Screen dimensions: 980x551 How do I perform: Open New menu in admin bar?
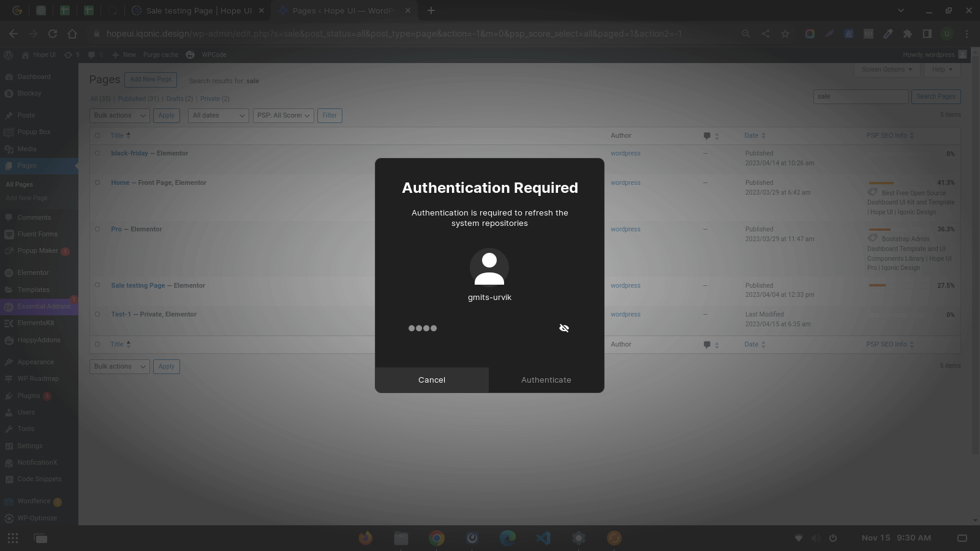point(124,54)
